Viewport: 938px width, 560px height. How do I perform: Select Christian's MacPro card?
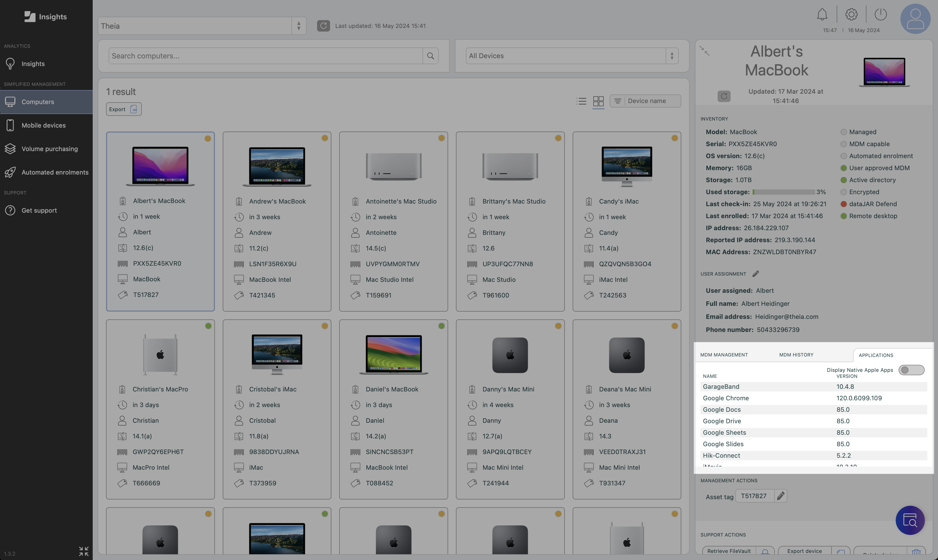[x=160, y=409]
